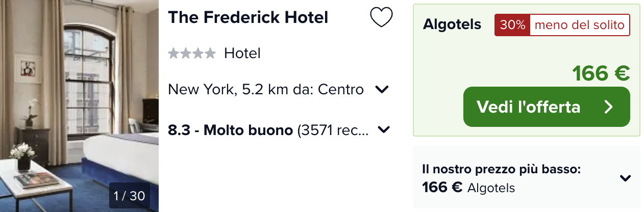Click the 166 € Algotels lowest price entry

[468, 188]
